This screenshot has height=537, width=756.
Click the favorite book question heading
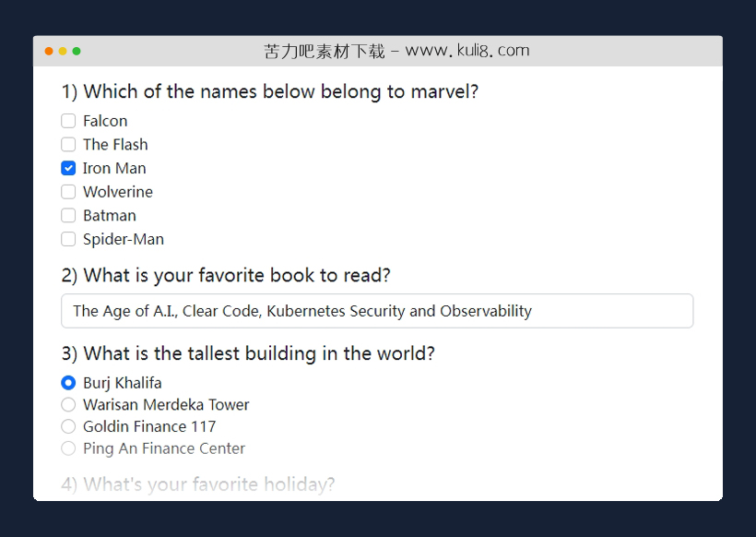pyautogui.click(x=226, y=275)
